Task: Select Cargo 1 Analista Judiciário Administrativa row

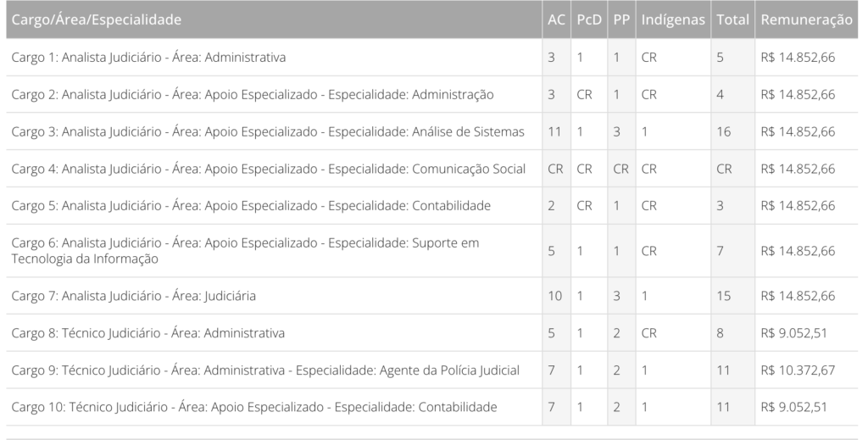Action: [149, 58]
